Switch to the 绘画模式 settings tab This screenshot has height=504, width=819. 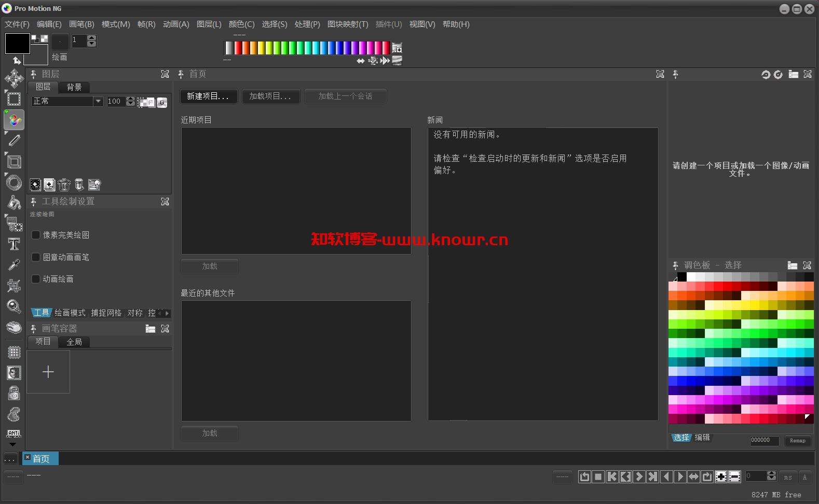pos(70,313)
